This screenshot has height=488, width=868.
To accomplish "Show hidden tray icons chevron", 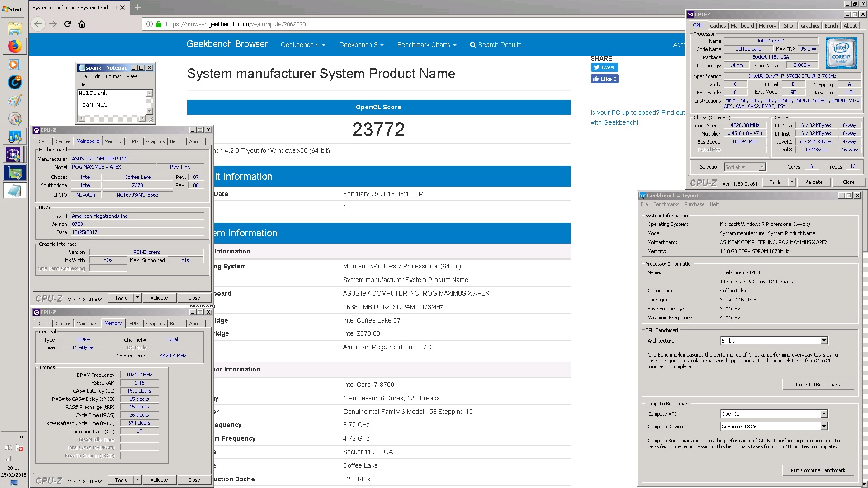I will pos(21,437).
